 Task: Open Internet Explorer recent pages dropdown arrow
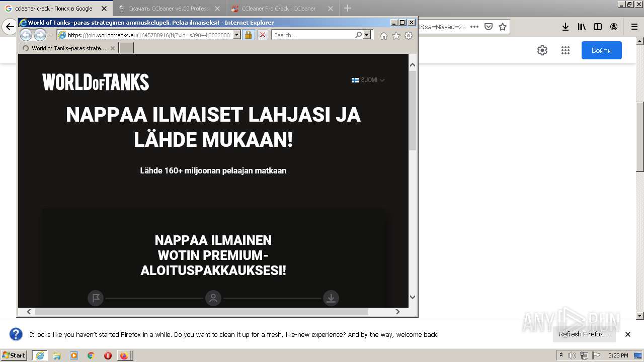pos(51,35)
